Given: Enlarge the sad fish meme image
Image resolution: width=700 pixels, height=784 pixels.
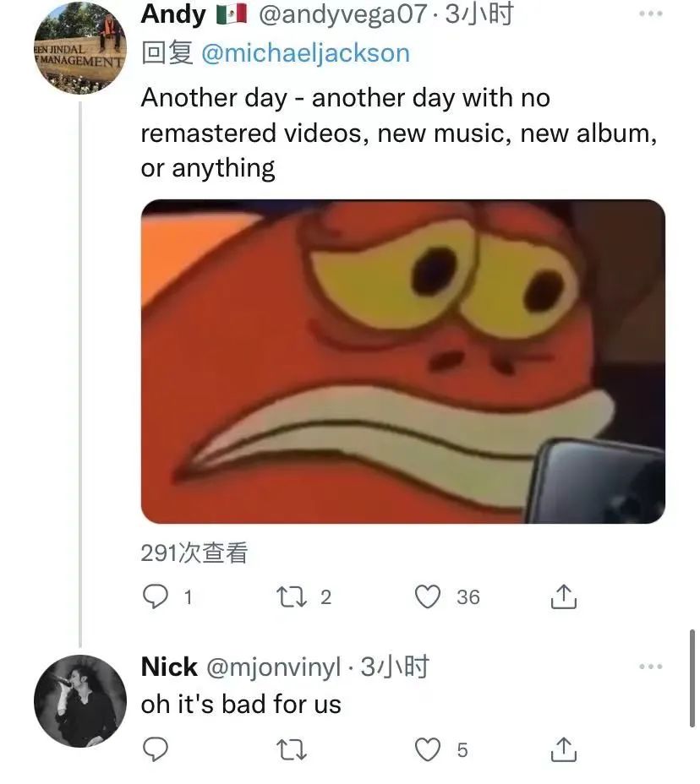Looking at the screenshot, I should [402, 362].
